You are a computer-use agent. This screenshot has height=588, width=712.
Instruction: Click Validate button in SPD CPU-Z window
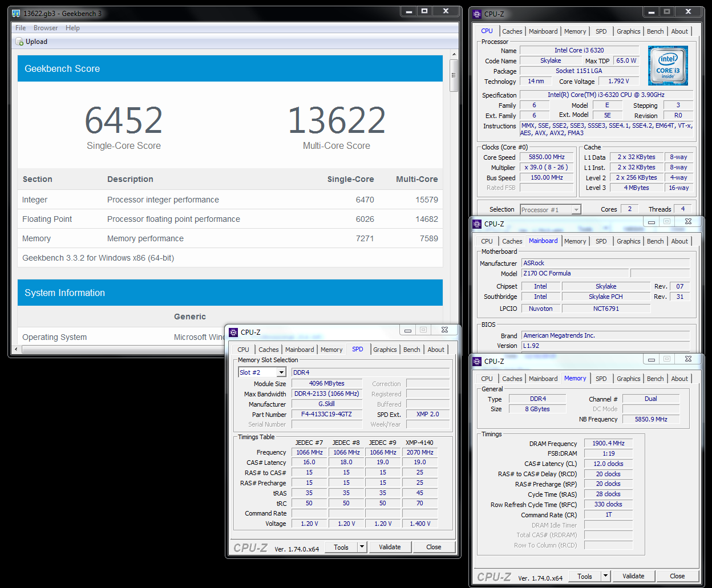point(390,547)
